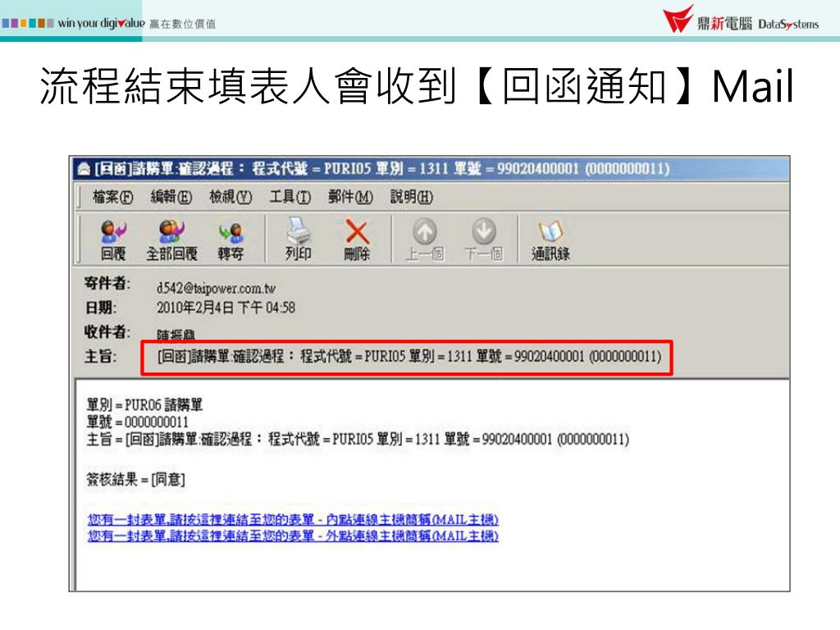Delete the message with red X icon
This screenshot has height=630, width=840.
pos(357,240)
